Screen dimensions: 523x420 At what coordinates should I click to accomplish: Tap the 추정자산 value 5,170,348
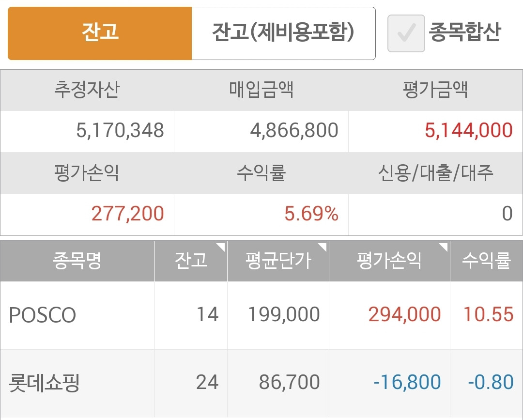tap(120, 131)
